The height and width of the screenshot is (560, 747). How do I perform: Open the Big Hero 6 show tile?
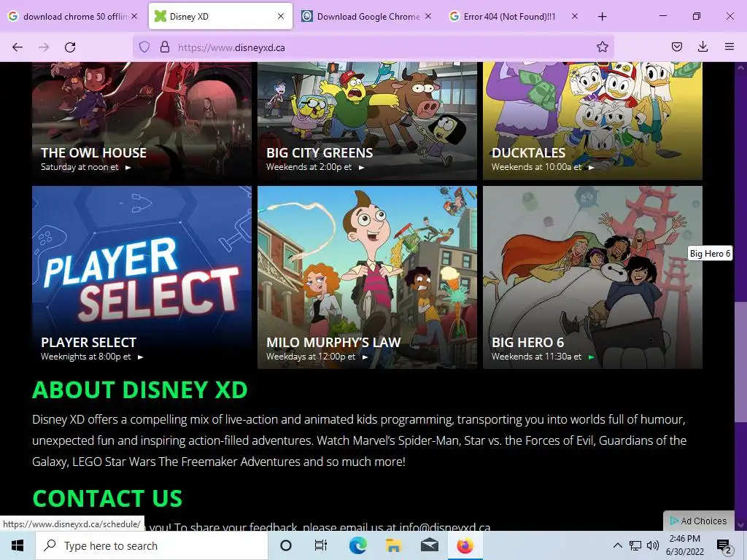[592, 277]
